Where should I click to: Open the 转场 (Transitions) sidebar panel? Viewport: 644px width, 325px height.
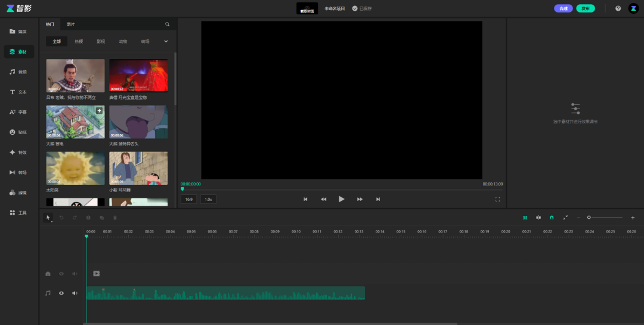coord(18,172)
